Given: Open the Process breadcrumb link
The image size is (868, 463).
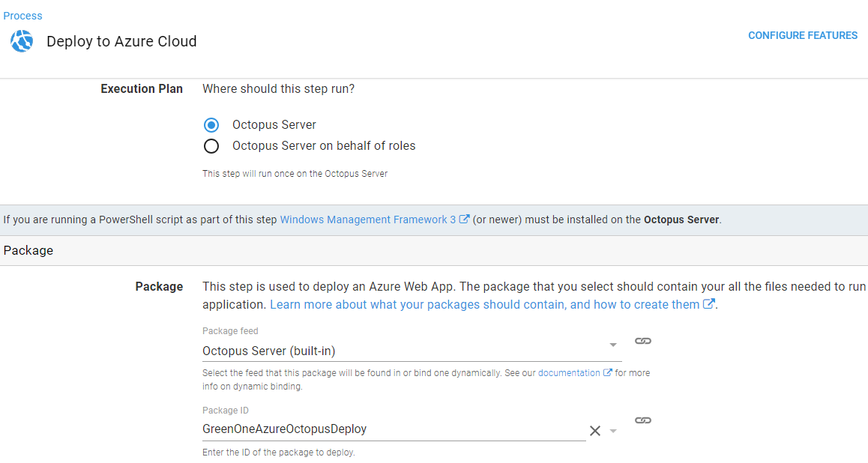Looking at the screenshot, I should [x=22, y=16].
